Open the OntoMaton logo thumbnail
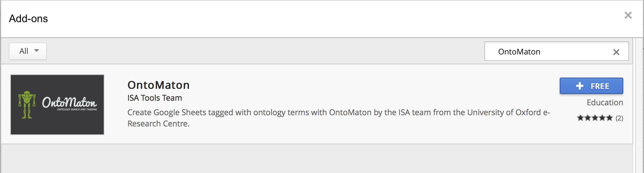This screenshot has width=644, height=173. (57, 105)
